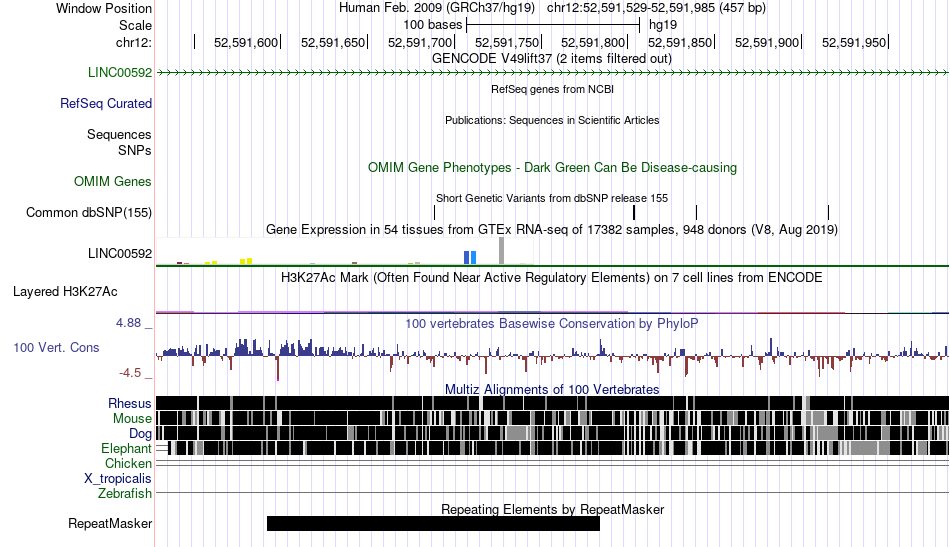
Task: Click the LINC00592 GTEx expression label
Action: (x=120, y=253)
